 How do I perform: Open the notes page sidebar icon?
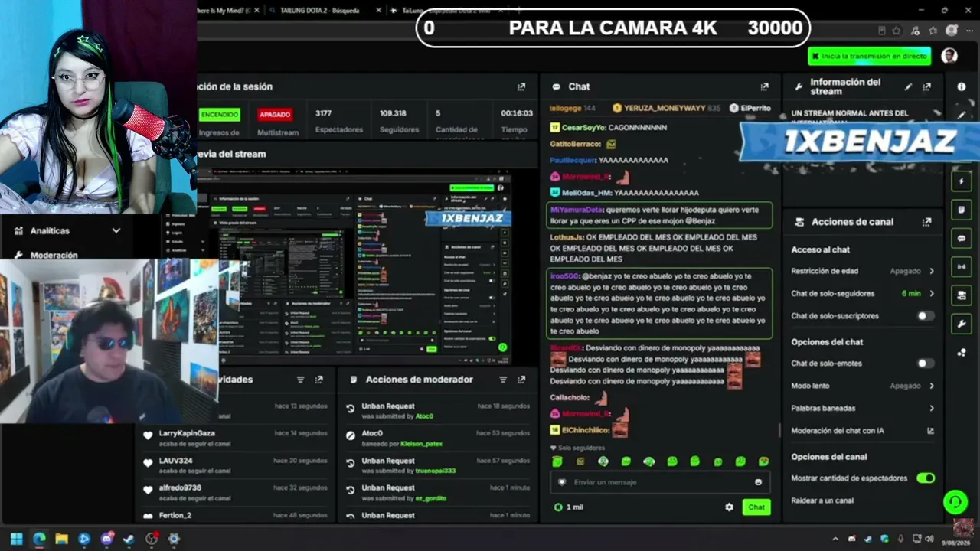coord(962,210)
